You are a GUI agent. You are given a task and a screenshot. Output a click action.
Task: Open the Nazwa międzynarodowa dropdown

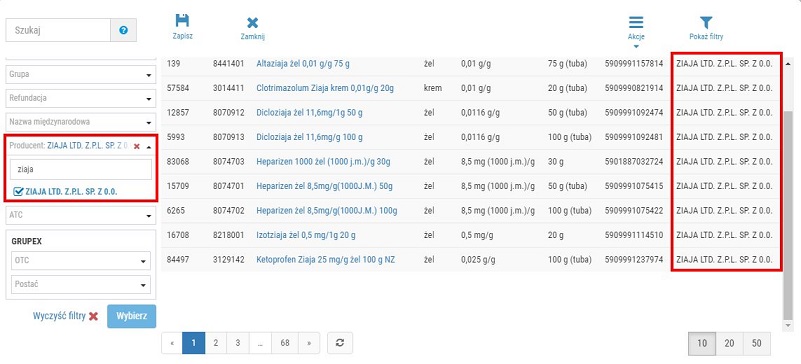tap(81, 123)
